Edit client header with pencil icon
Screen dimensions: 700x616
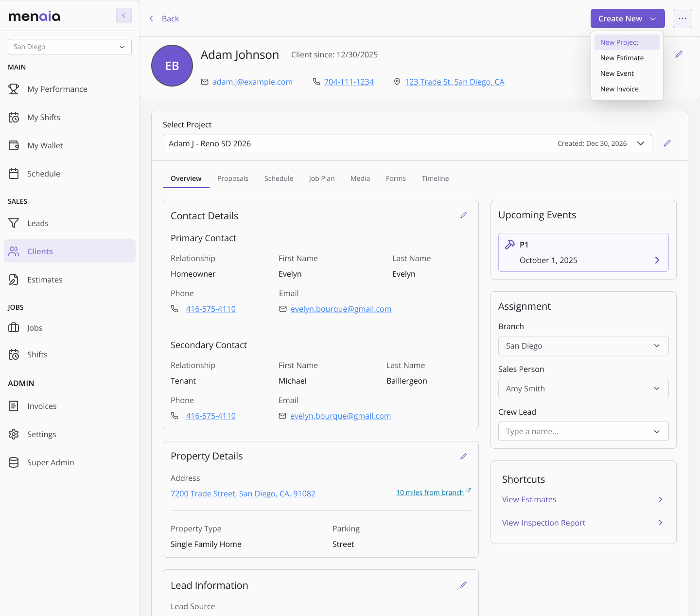[x=679, y=54]
